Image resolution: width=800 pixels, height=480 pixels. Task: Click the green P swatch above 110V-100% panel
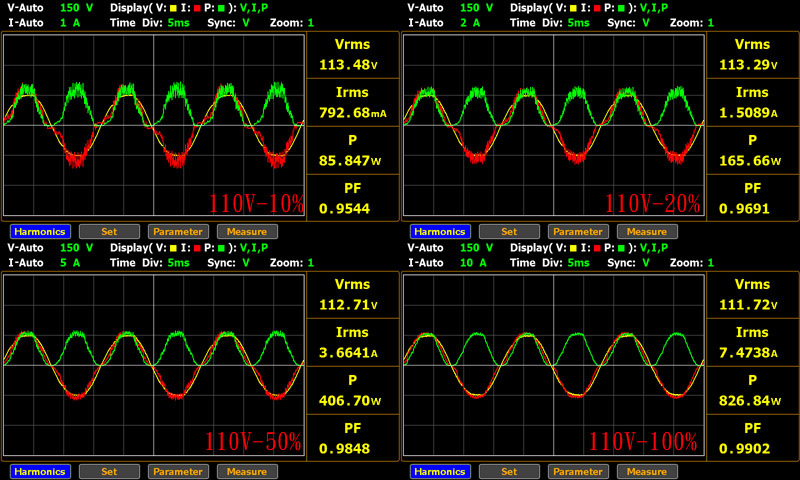[621, 248]
